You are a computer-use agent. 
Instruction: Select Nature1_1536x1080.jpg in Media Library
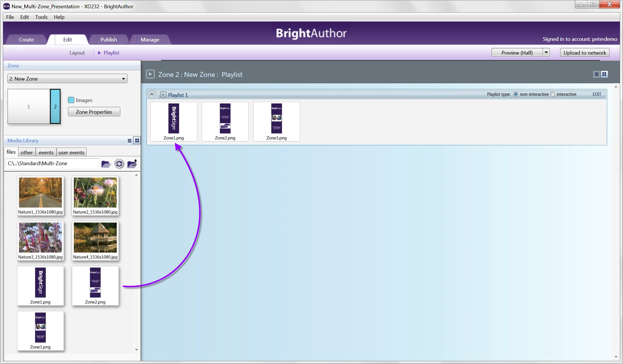coord(40,196)
